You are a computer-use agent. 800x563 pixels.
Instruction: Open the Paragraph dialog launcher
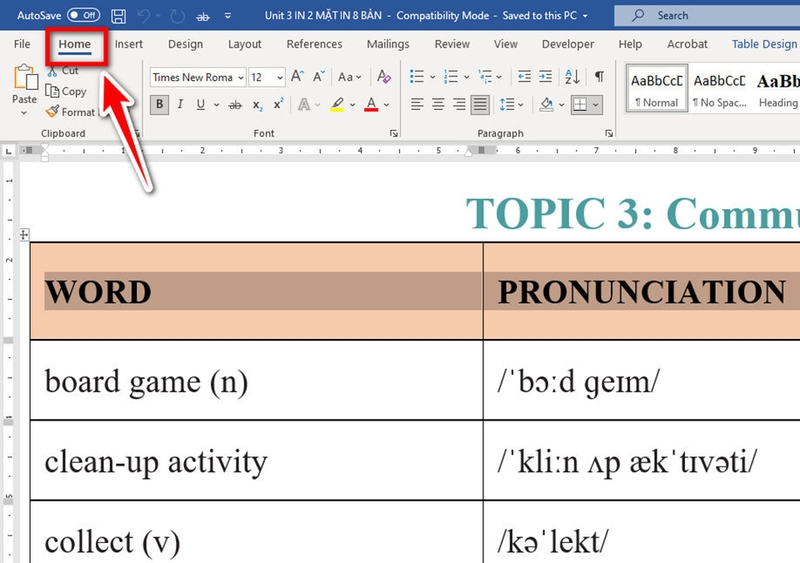tap(609, 133)
